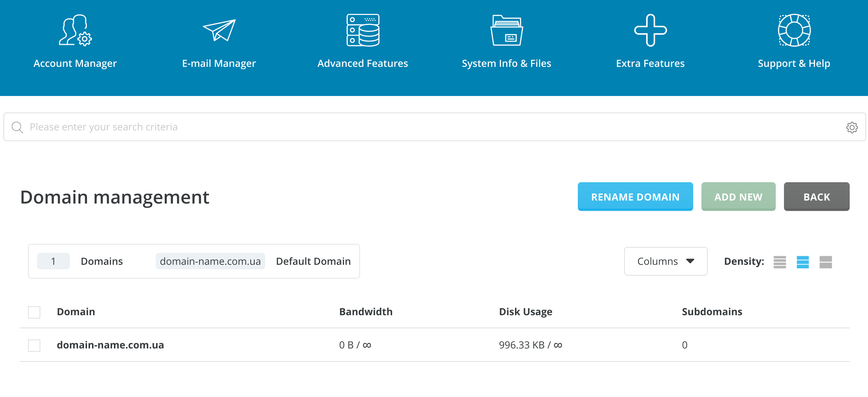Screen dimensions: 868x397
Task: Click the "Default Domain" label
Action: pyautogui.click(x=313, y=261)
